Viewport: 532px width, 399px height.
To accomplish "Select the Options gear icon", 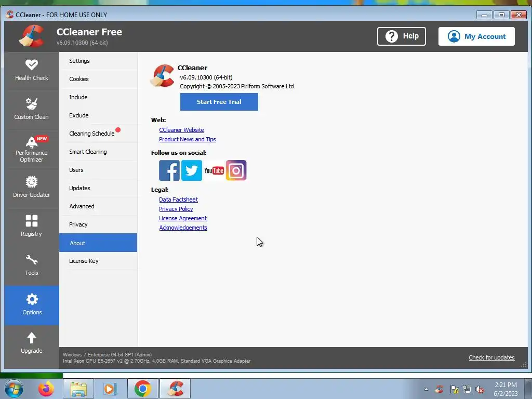I will coord(32,299).
